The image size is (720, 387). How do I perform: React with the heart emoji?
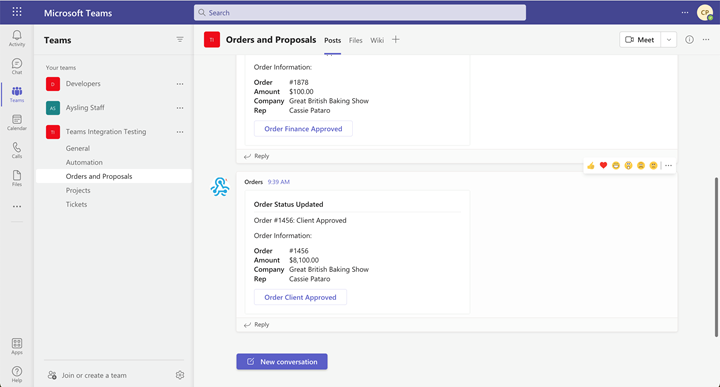603,165
